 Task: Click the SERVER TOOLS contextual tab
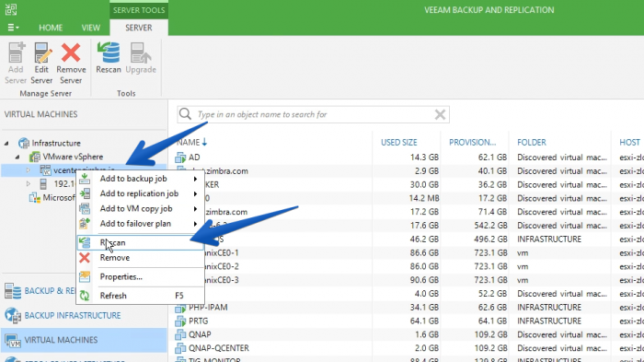pos(139,10)
